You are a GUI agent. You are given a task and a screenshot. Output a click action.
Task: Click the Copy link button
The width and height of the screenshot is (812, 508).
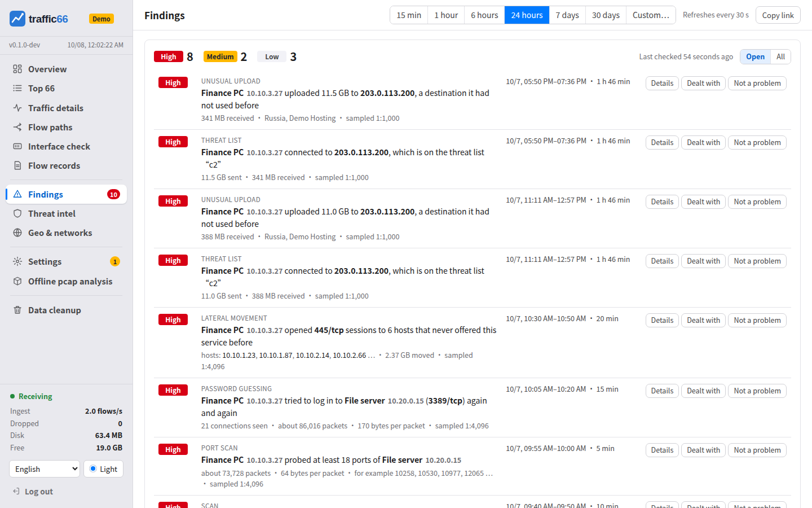click(x=778, y=15)
